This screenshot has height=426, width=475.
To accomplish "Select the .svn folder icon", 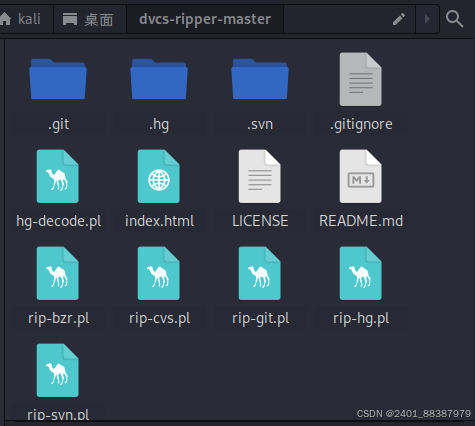I will (260, 79).
